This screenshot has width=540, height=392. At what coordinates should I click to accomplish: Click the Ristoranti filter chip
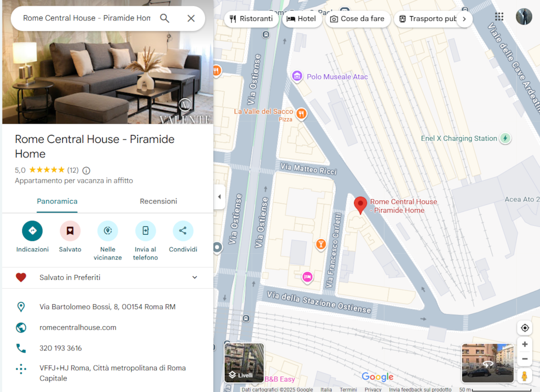click(251, 19)
